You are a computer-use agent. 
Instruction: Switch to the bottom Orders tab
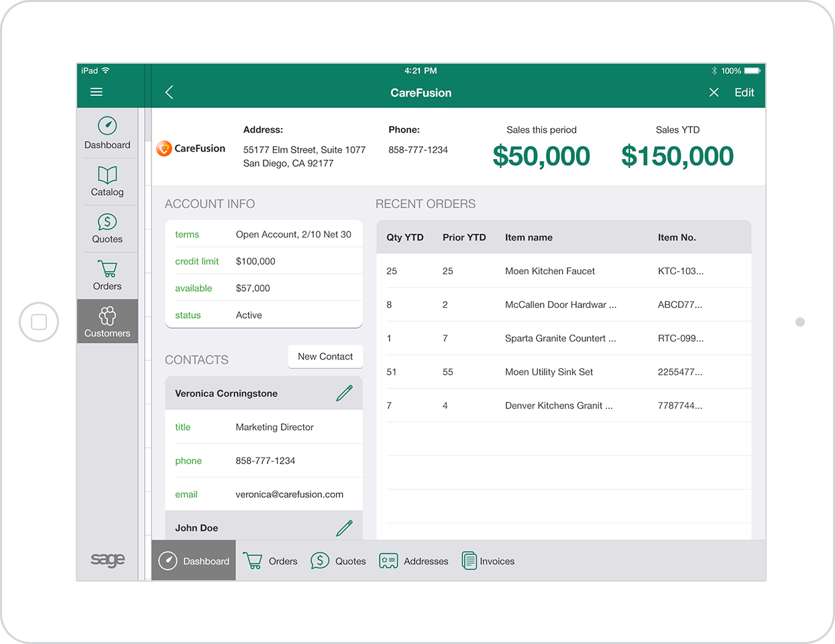[271, 561]
